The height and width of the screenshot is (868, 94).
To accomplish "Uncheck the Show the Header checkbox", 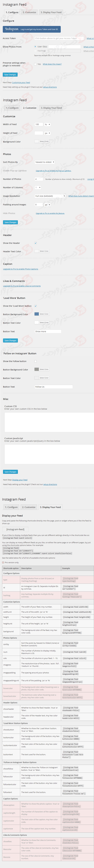I will coord(35,243).
